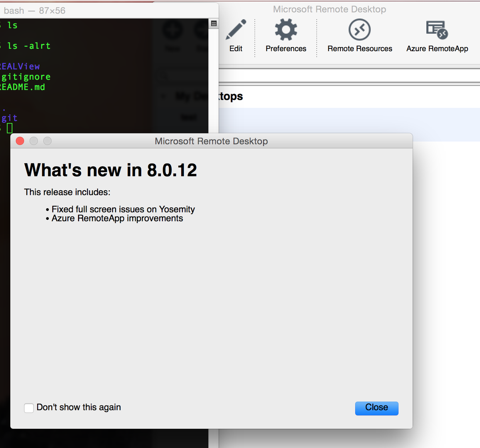Click the terminal scroll indicator icon
480x448 pixels.
[214, 24]
